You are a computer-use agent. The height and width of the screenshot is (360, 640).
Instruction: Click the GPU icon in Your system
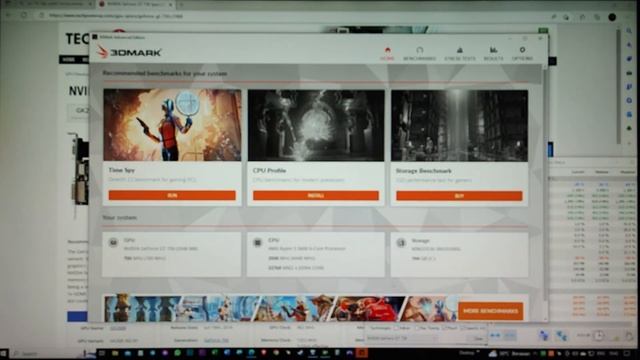(x=113, y=242)
